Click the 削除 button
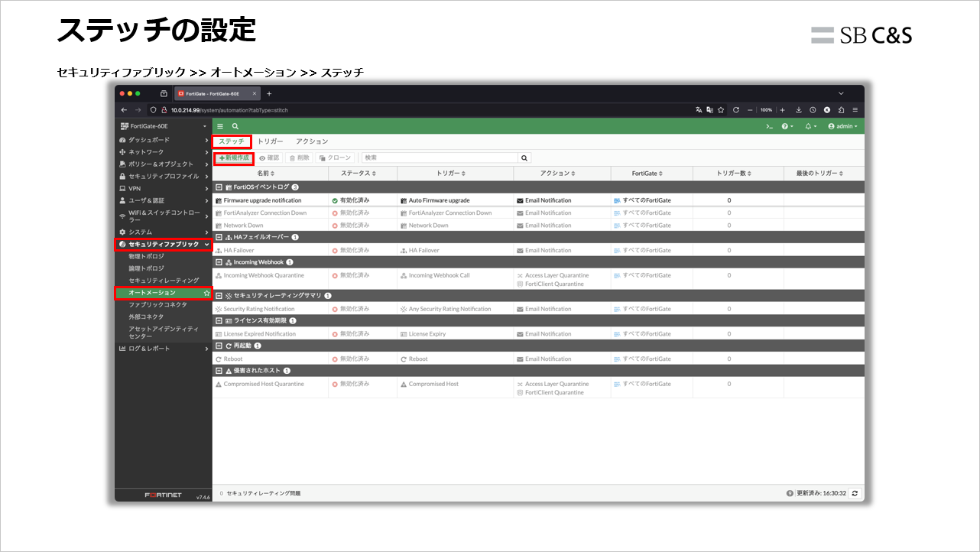Image resolution: width=980 pixels, height=552 pixels. 299,157
